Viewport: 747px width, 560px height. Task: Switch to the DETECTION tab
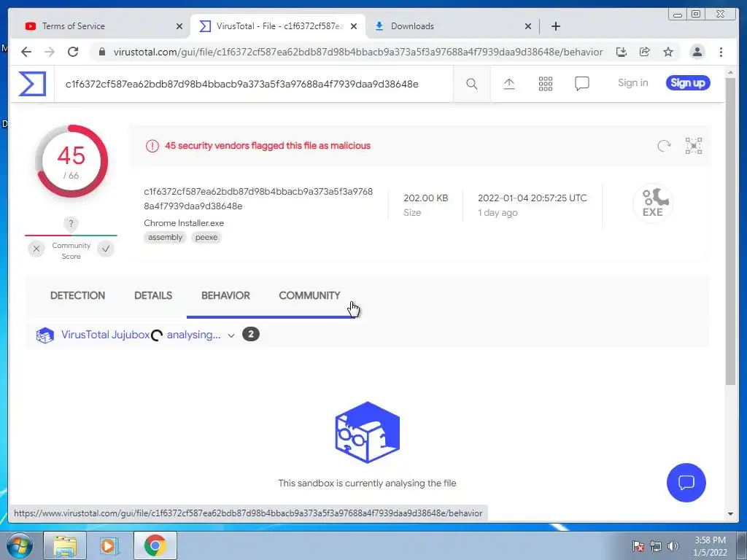(x=77, y=295)
